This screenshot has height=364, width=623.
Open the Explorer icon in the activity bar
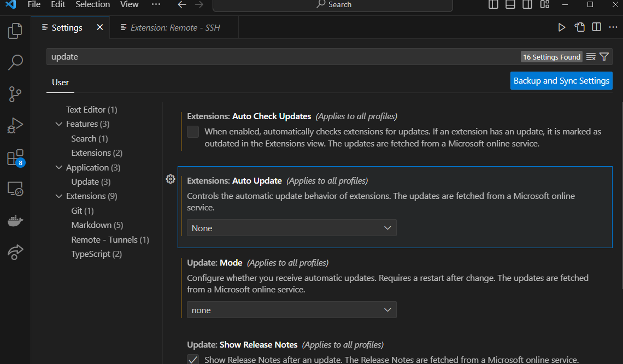[15, 31]
